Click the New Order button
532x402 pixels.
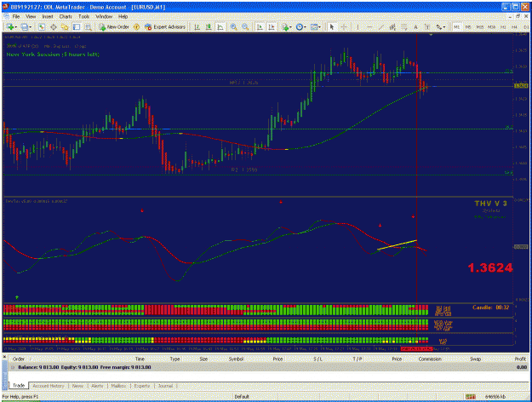114,26
